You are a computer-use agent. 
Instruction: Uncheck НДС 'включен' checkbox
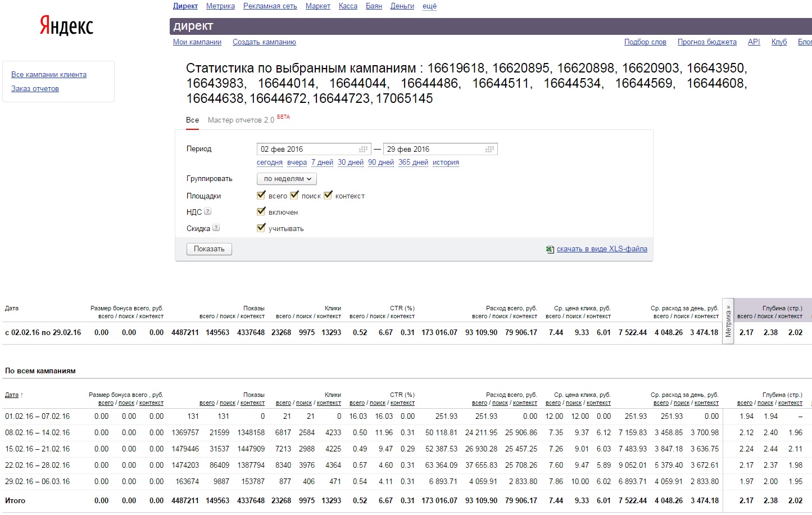click(x=261, y=211)
